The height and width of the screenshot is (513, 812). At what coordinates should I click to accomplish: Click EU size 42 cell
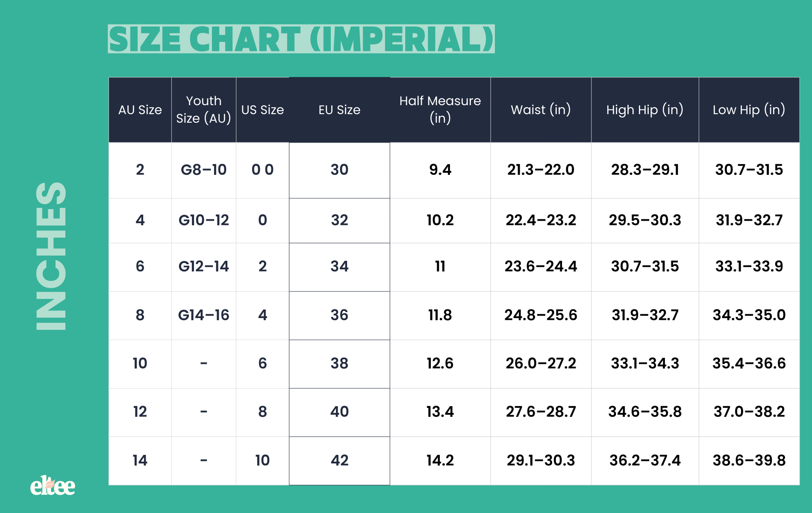[339, 461]
